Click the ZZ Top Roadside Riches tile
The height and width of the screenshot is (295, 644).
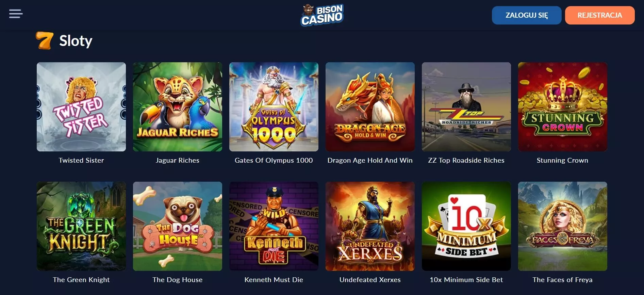click(x=466, y=107)
